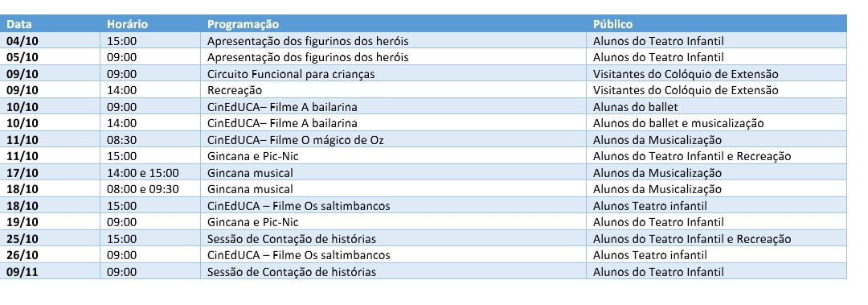This screenshot has height=305, width=868.
Task: Click the 05/10 date cell
Action: (51, 57)
